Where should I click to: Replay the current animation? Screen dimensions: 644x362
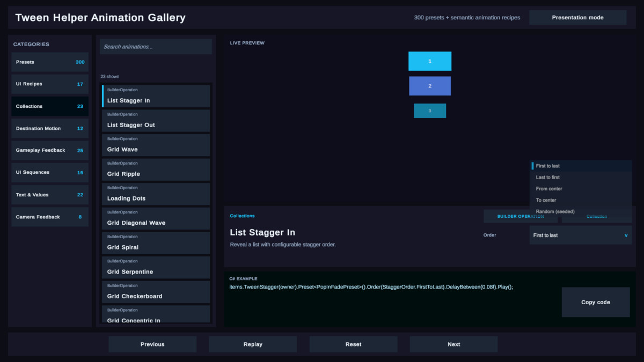click(253, 344)
